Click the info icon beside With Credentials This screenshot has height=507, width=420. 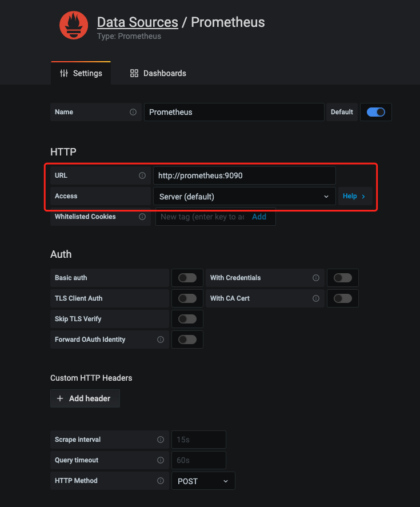(x=316, y=278)
